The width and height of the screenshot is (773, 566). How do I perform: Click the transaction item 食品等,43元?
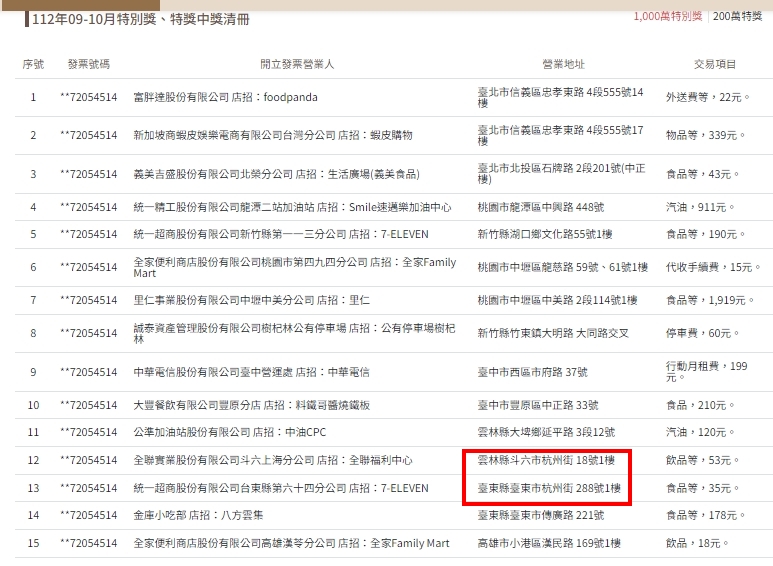click(703, 174)
